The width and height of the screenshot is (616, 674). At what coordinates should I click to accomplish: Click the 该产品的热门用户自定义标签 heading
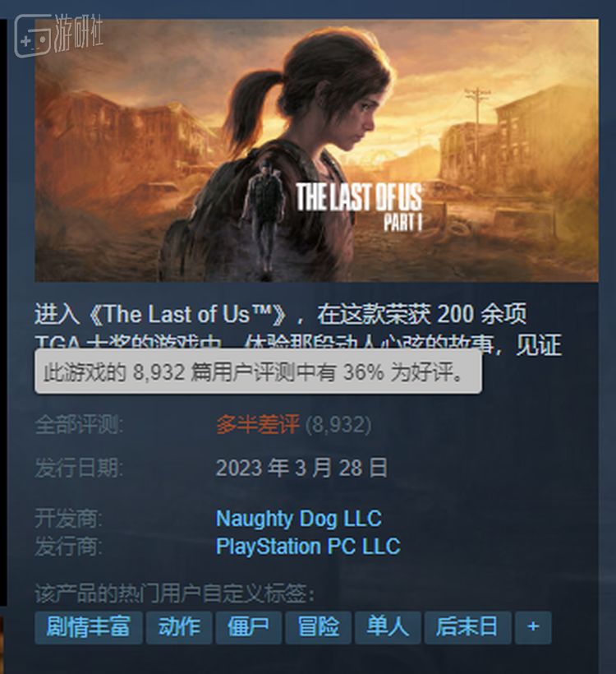tap(174, 593)
